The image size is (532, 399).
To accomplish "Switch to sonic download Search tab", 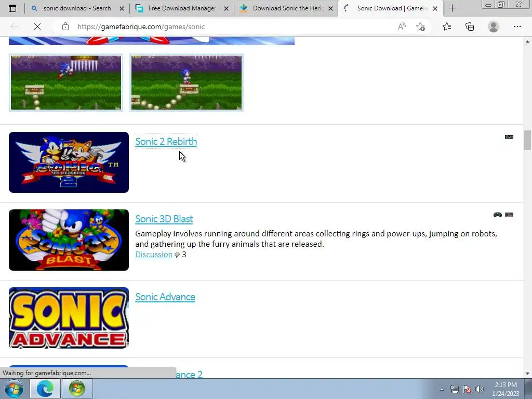I will [77, 8].
